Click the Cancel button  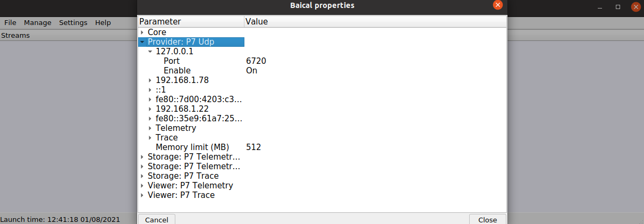156,220
